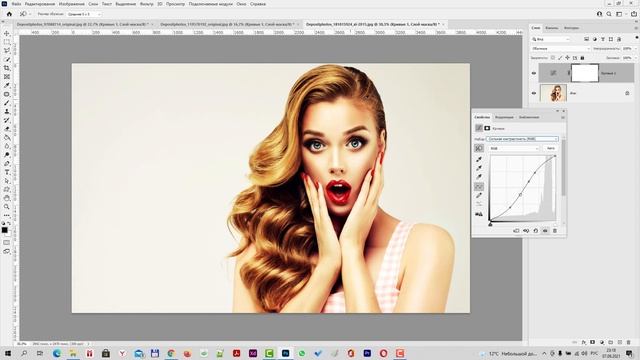Select the Horizontal Type tool
Image resolution: width=640 pixels, height=360 pixels.
coord(7,172)
